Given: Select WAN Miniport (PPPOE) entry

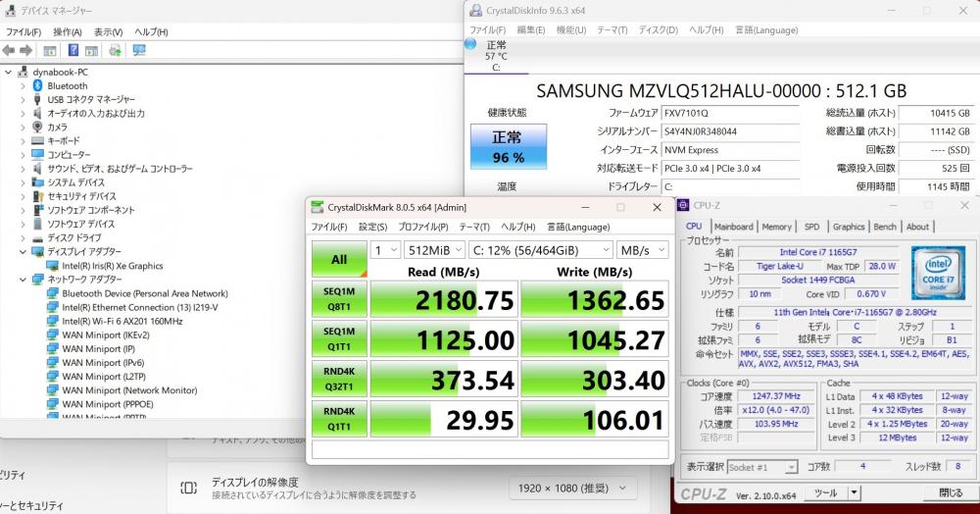Looking at the screenshot, I should tap(107, 404).
